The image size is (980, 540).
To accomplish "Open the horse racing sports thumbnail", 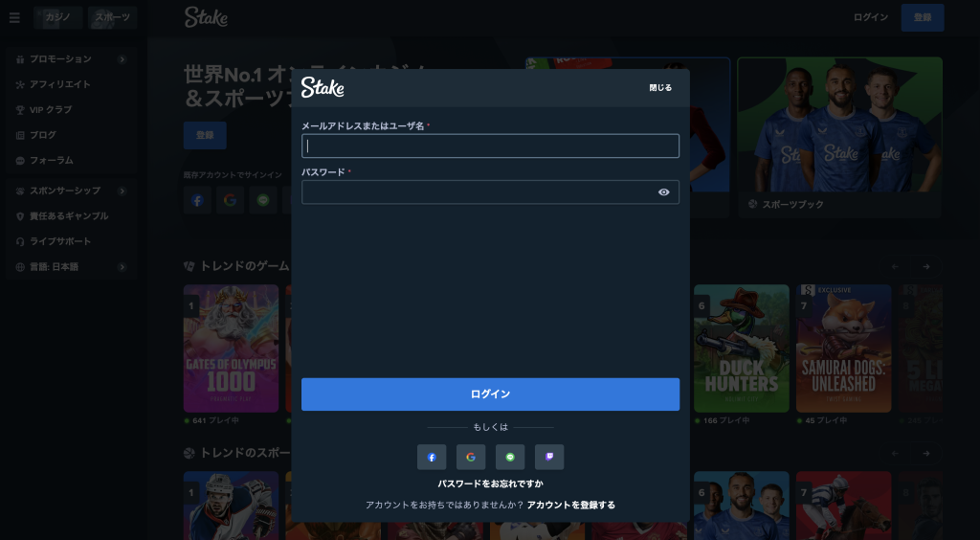I will click(x=844, y=506).
